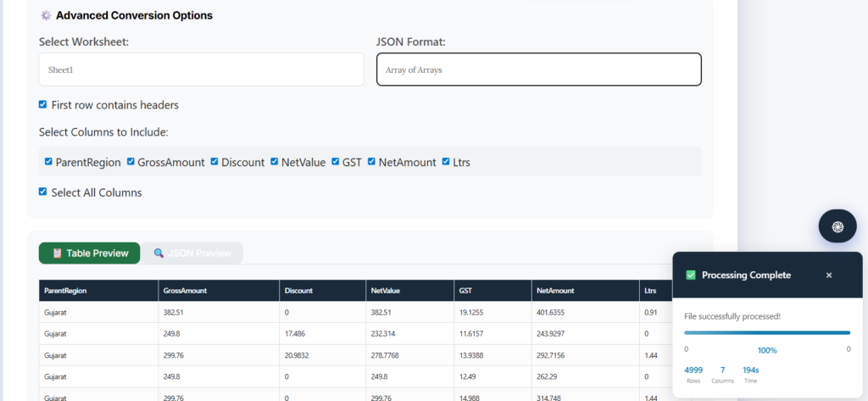Screen dimensions: 868x401
Task: Click the 7 Columns statistic
Action: [x=722, y=375]
